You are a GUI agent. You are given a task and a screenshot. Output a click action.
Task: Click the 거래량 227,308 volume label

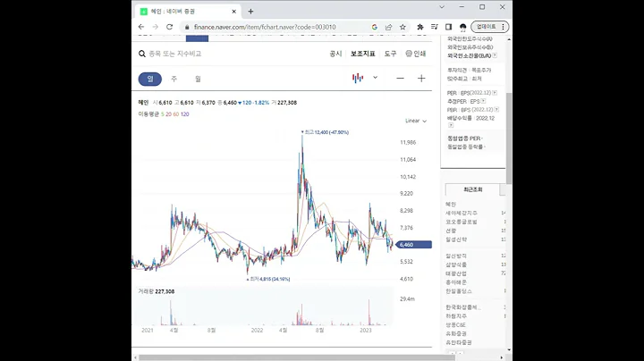156,291
